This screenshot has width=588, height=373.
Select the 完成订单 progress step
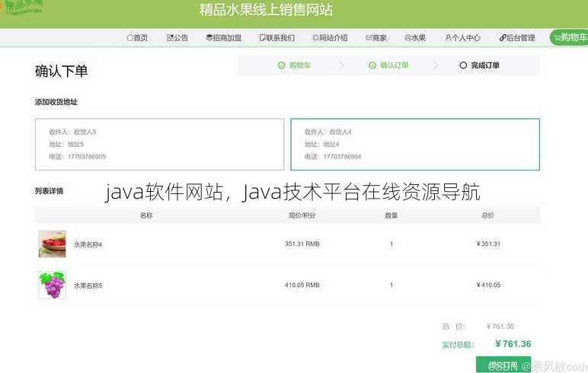pyautogui.click(x=480, y=65)
